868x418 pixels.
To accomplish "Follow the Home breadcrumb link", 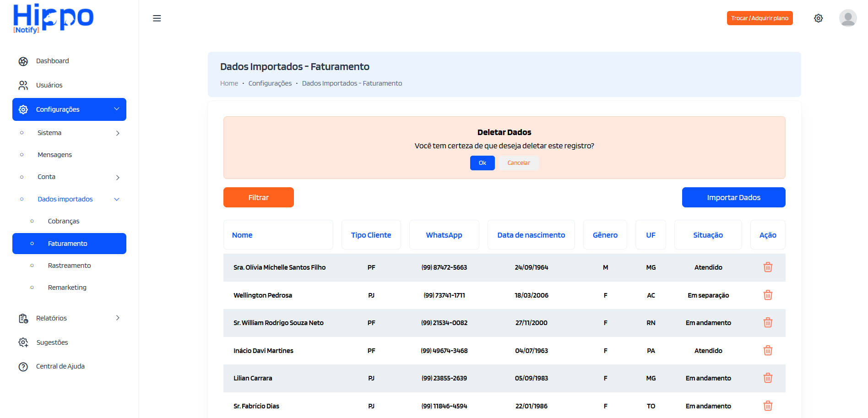I will click(229, 83).
